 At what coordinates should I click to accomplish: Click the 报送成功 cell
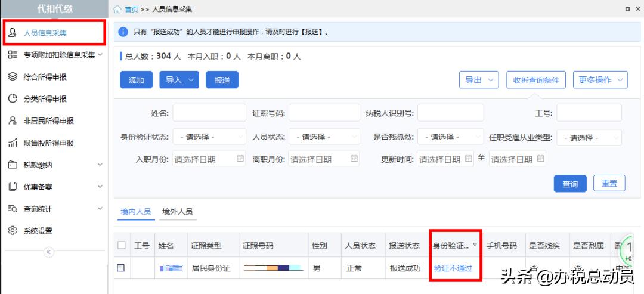405,268
